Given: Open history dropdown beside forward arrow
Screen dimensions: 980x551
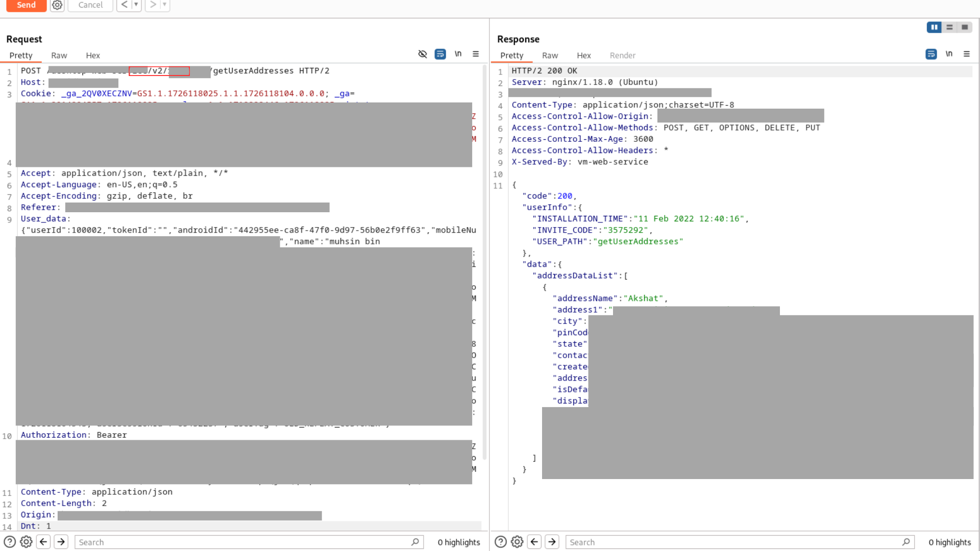Looking at the screenshot, I should pos(164,5).
